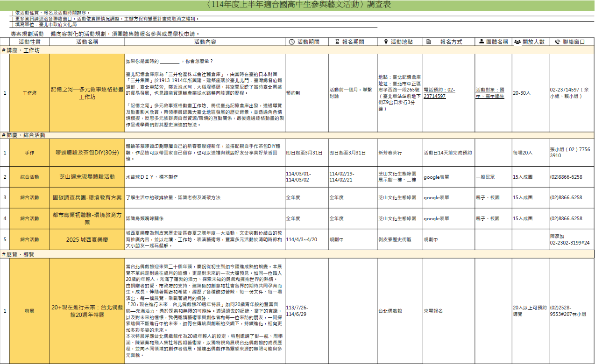
Task: Click the clock icon beside 活動期間
Action: [x=292, y=42]
